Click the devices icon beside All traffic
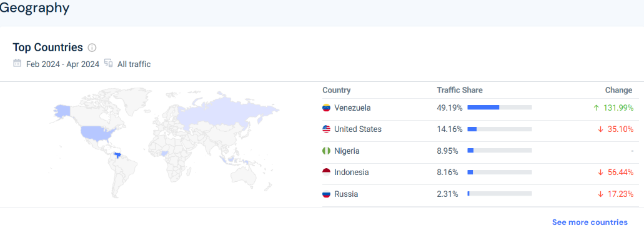644x230 pixels. pos(109,63)
